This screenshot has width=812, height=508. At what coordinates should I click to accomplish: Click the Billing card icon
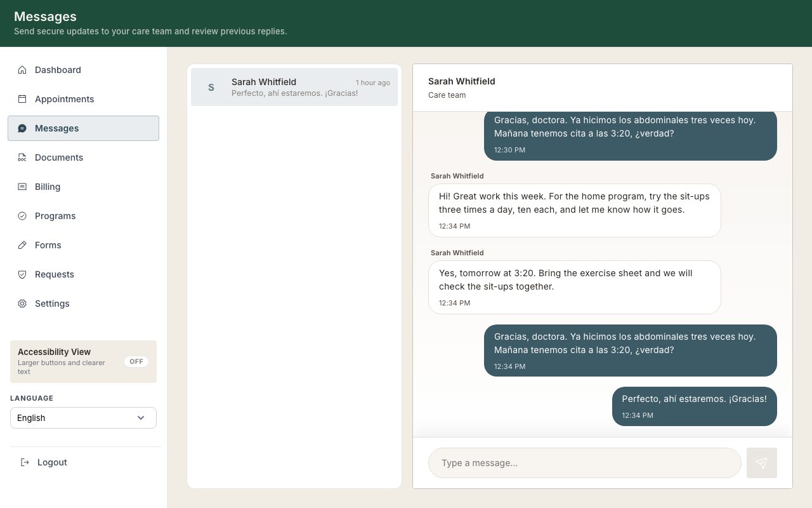(x=22, y=187)
